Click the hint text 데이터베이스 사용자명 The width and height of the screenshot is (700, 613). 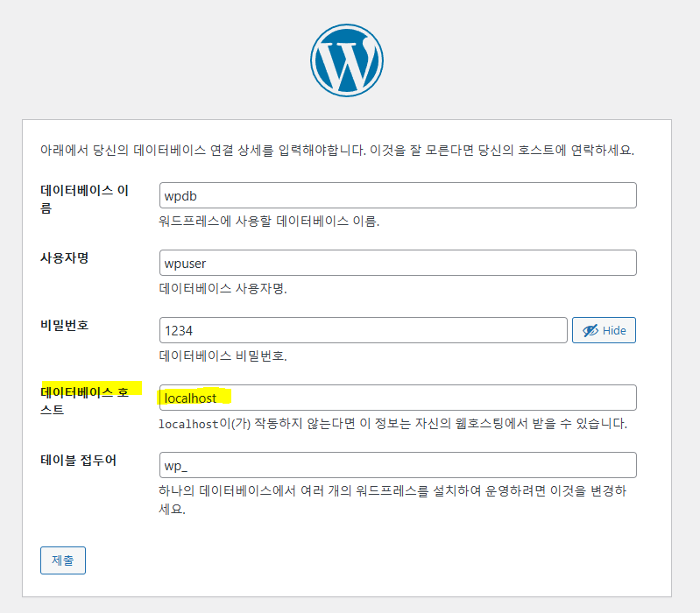pyautogui.click(x=223, y=289)
